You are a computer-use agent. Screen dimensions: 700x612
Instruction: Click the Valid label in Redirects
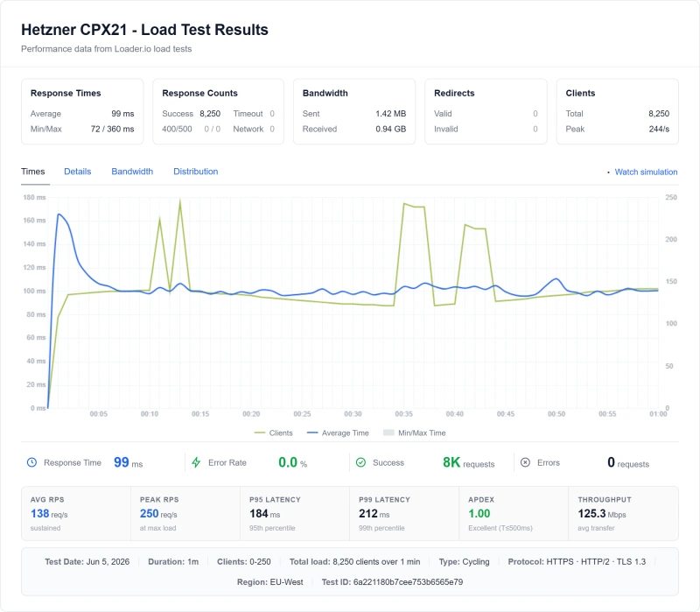pyautogui.click(x=443, y=114)
